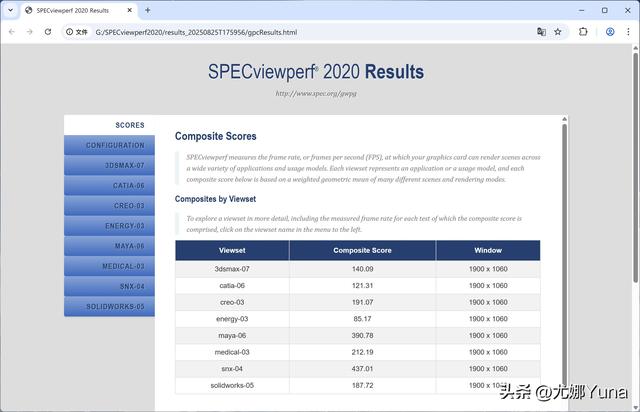Open the SNX-04 sidebar tab
Screen dimensions: 640x412
tap(109, 286)
